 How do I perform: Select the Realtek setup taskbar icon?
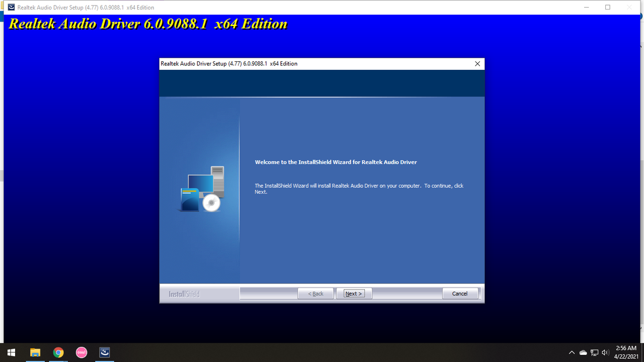coord(105,352)
